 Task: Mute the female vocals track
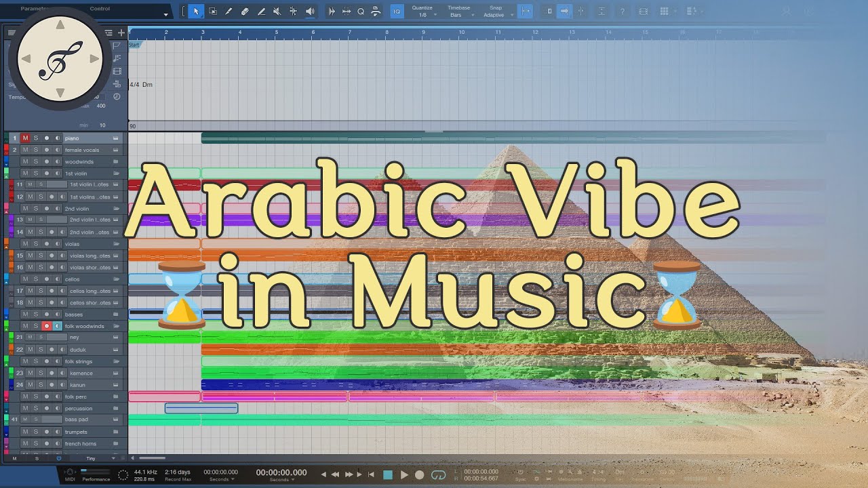25,150
